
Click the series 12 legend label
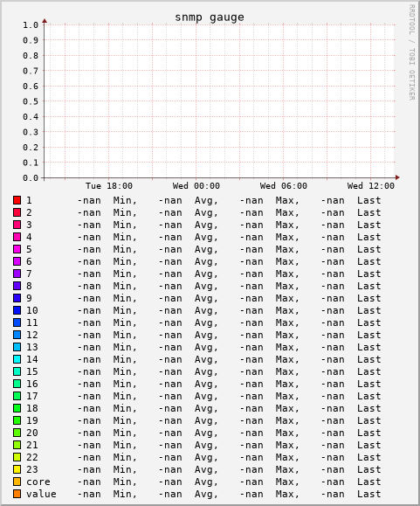[32, 335]
